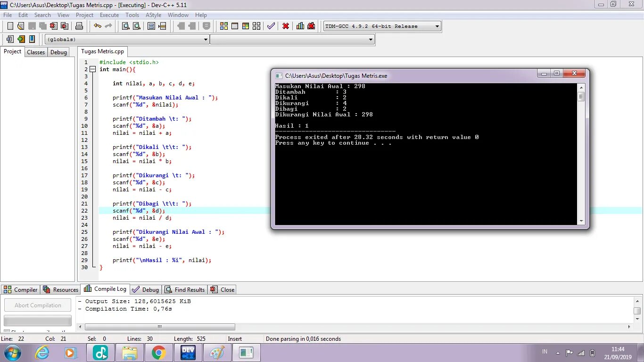The image size is (644, 362).
Task: Click the Compile and Run toolbar icon
Action: pyautogui.click(x=246, y=26)
